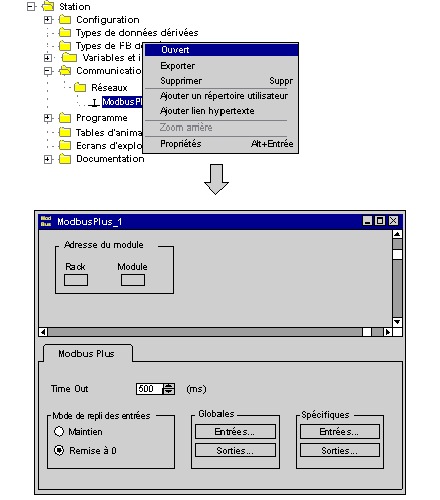Viewport: 440px width, 500px height.
Task: Click the Programme folder icon
Action: click(x=65, y=118)
